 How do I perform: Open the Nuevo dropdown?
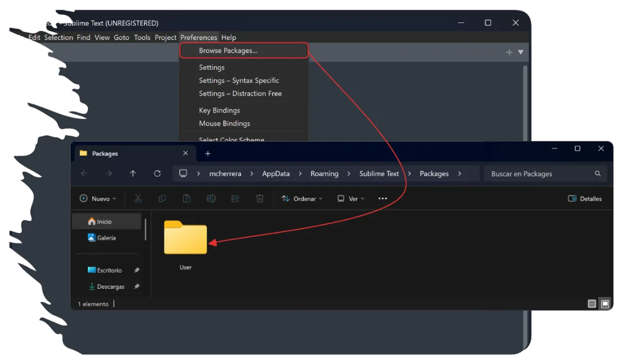click(x=98, y=199)
